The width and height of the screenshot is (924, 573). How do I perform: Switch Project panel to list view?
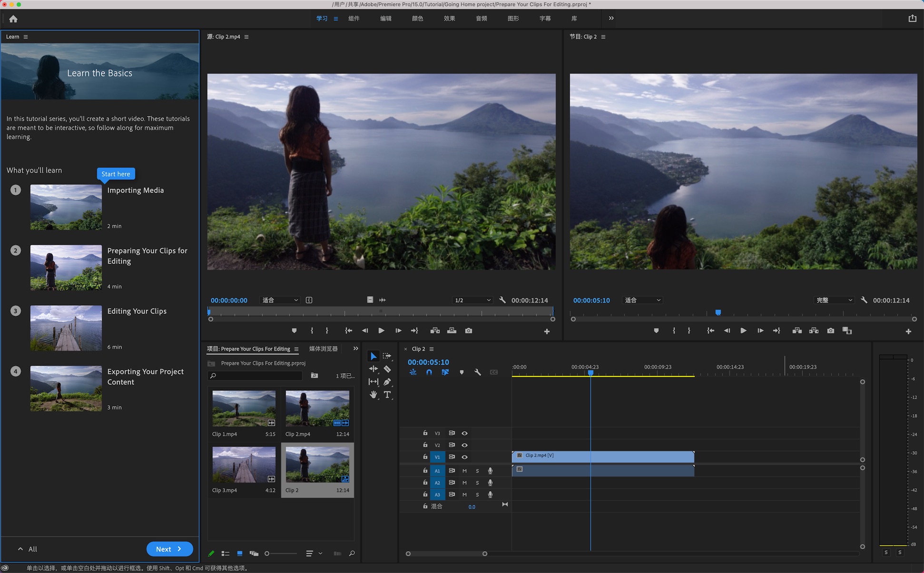click(226, 553)
